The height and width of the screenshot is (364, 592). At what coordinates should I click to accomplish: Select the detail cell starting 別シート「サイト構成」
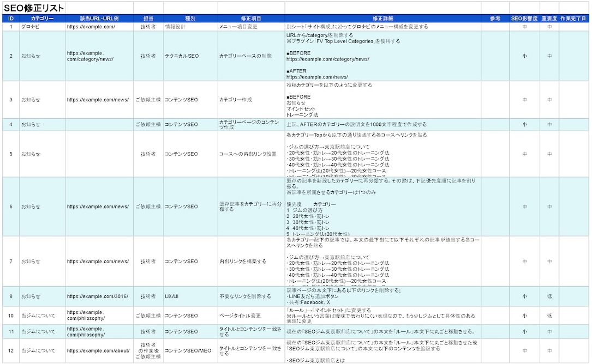(383, 27)
